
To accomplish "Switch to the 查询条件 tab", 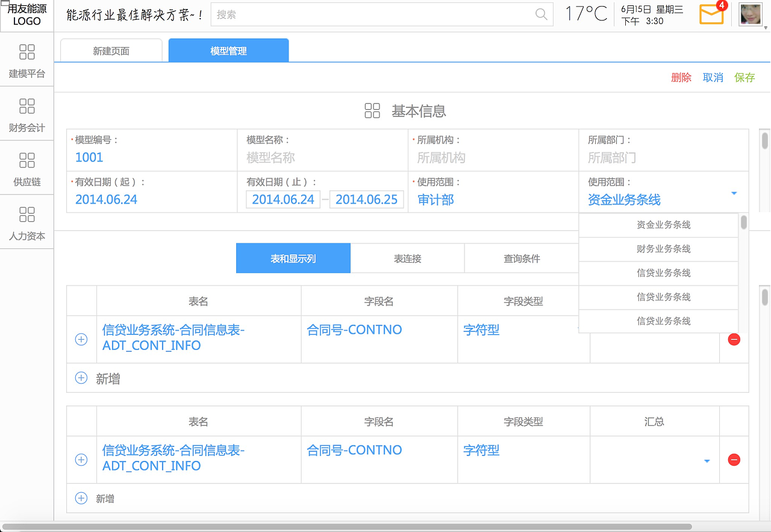I will 522,258.
